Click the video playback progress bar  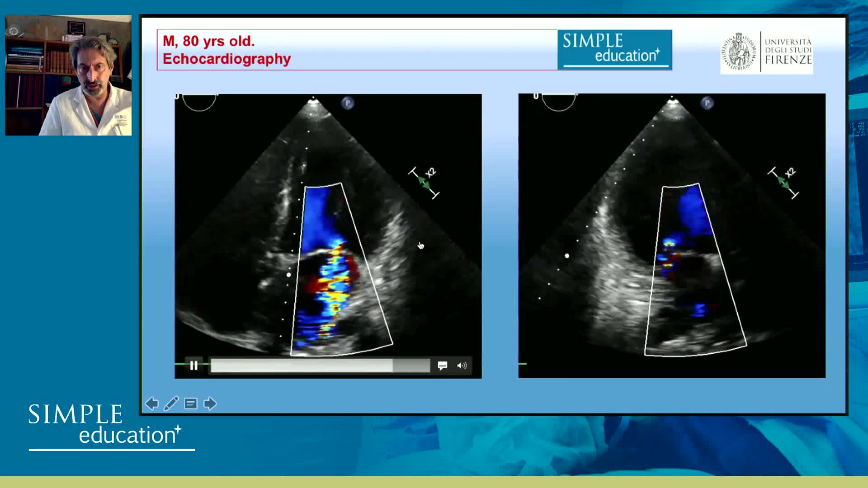pyautogui.click(x=320, y=365)
